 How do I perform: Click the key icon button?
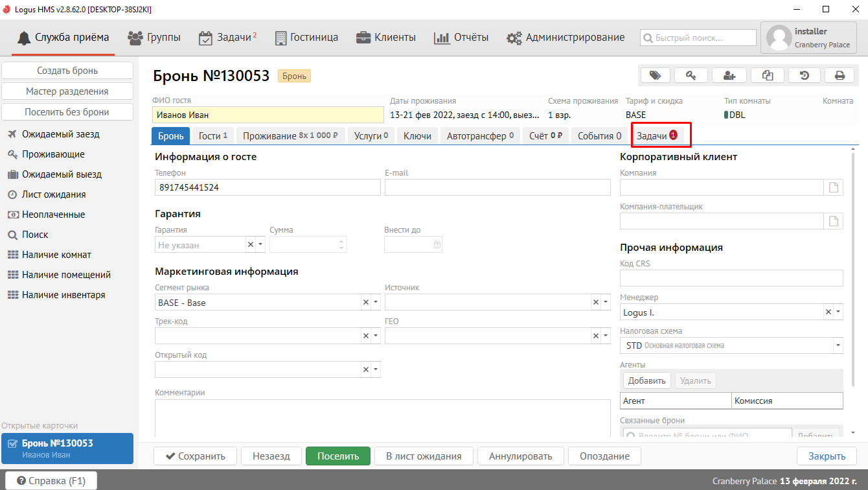(x=691, y=75)
